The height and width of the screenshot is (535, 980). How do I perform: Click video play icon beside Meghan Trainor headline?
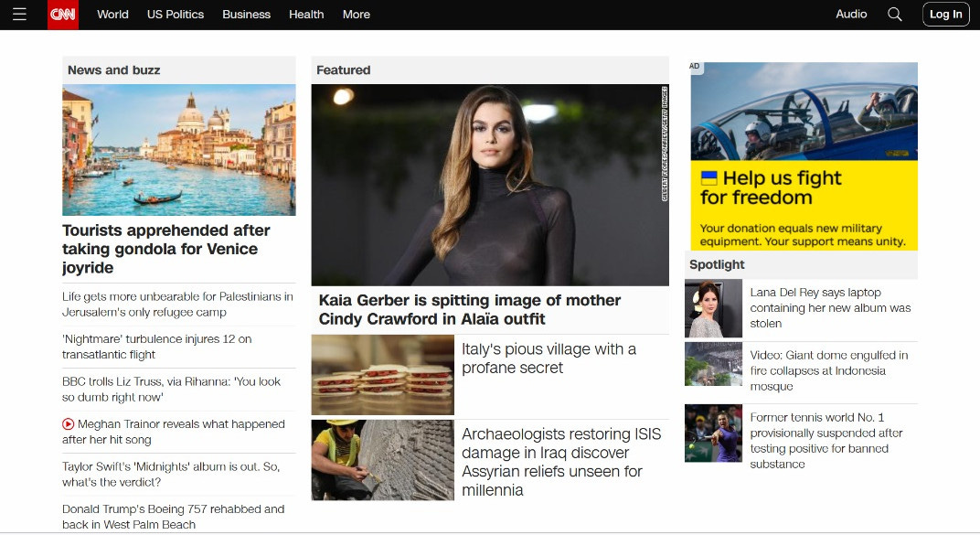pyautogui.click(x=69, y=423)
